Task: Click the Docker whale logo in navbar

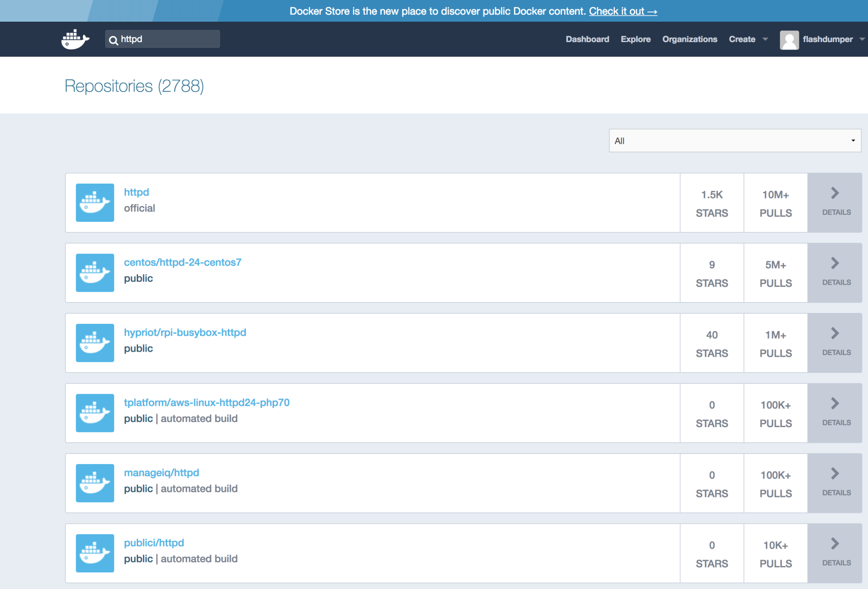Action: [75, 39]
